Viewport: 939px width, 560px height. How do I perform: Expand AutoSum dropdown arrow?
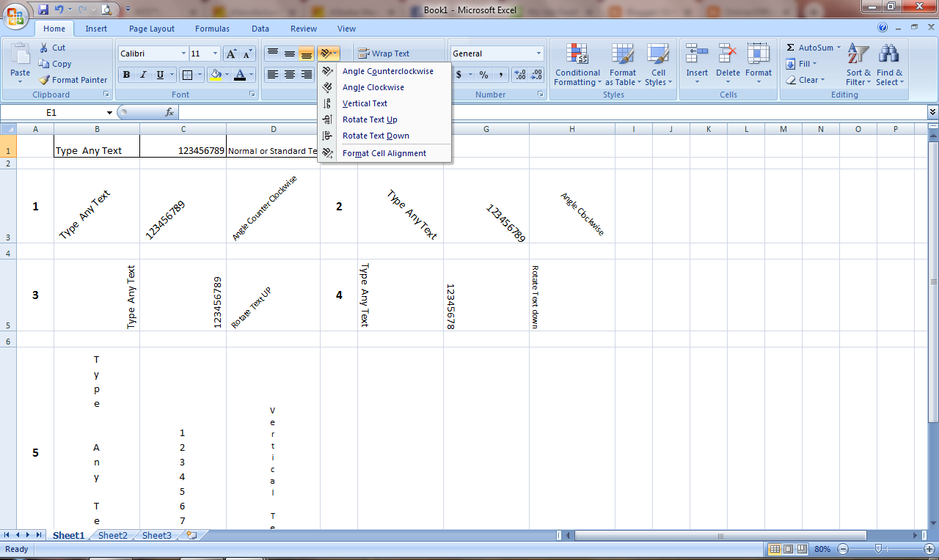(x=838, y=48)
